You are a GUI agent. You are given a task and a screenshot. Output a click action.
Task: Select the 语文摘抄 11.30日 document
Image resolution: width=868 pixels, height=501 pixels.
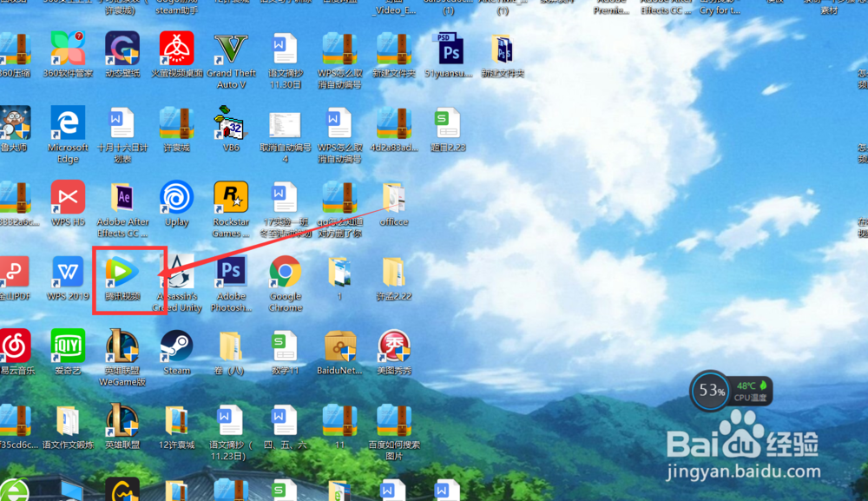285,48
